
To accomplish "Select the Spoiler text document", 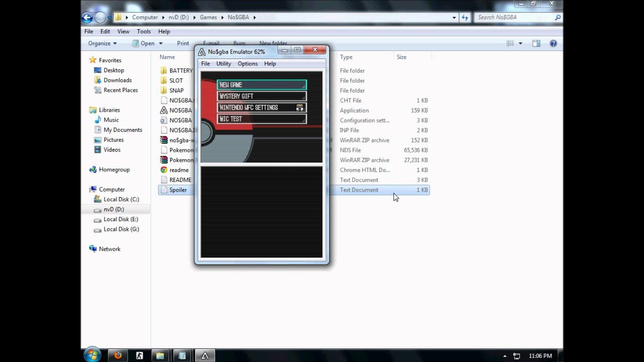I will pyautogui.click(x=178, y=190).
